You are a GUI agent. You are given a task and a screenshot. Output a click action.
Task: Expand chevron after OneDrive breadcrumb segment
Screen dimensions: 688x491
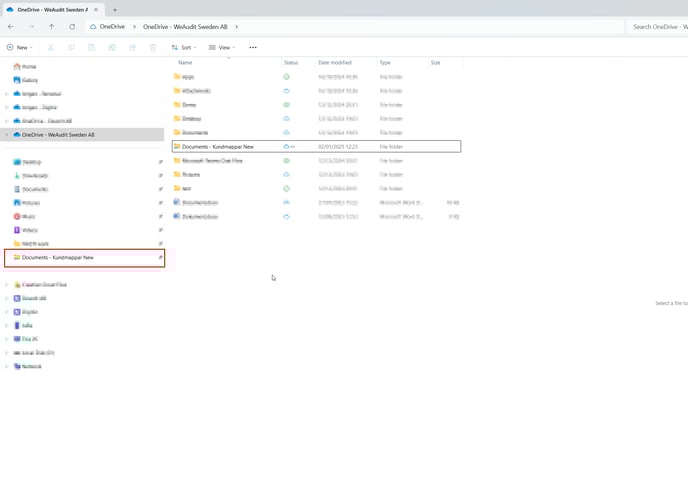[x=134, y=27]
